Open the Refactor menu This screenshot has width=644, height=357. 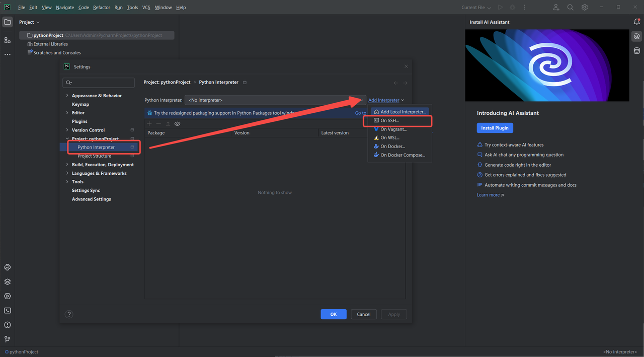tap(101, 8)
